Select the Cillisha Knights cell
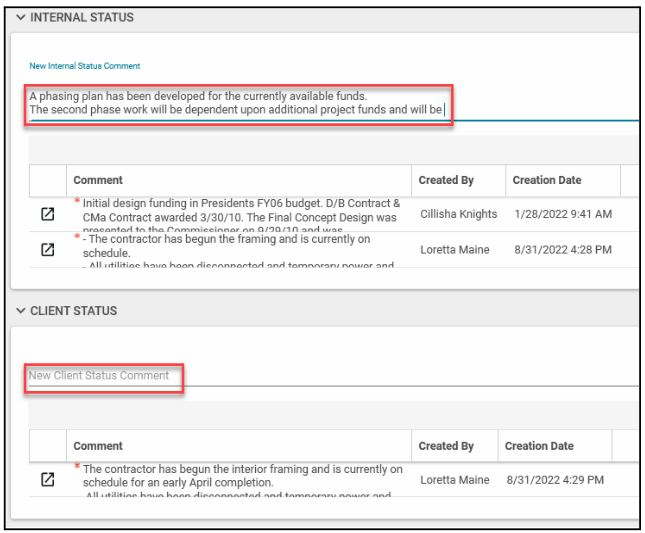 click(x=459, y=214)
